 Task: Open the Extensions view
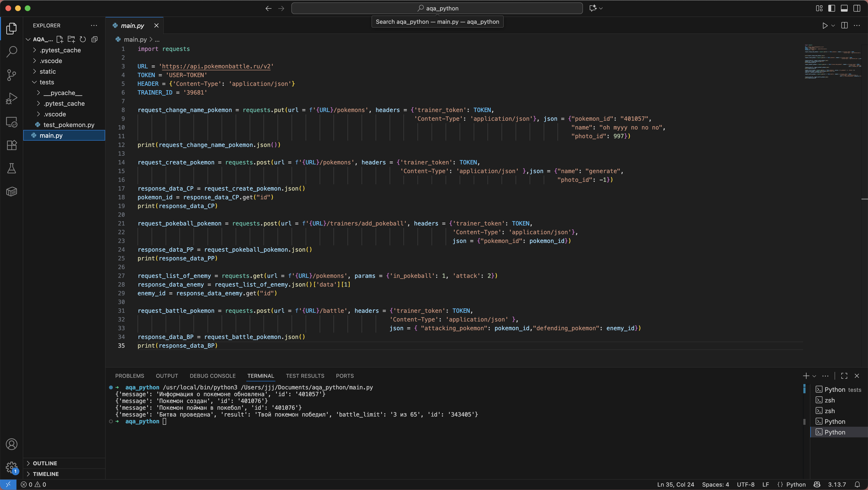11,145
